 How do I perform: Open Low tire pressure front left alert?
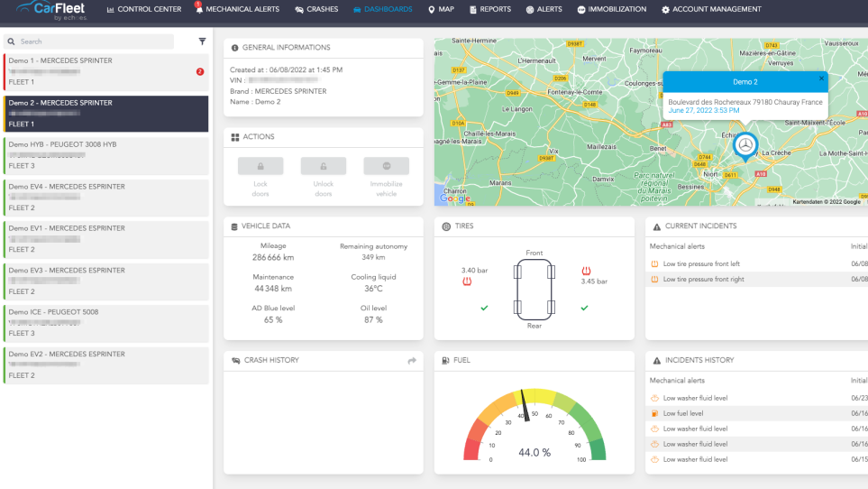pyautogui.click(x=701, y=264)
